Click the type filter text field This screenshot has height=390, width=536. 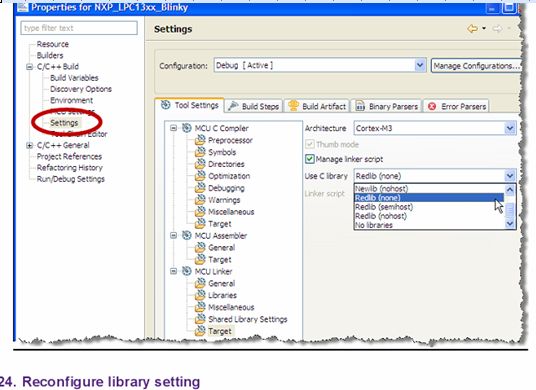79,28
